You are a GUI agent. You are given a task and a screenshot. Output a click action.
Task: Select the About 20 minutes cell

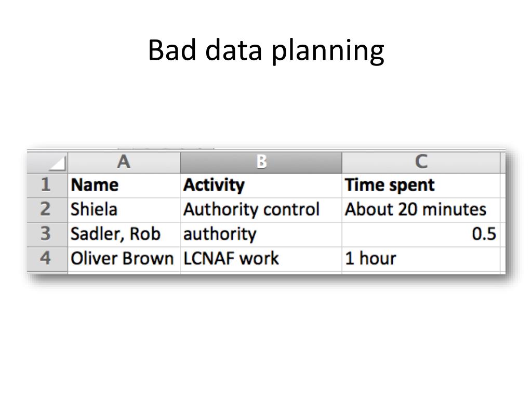(x=421, y=210)
